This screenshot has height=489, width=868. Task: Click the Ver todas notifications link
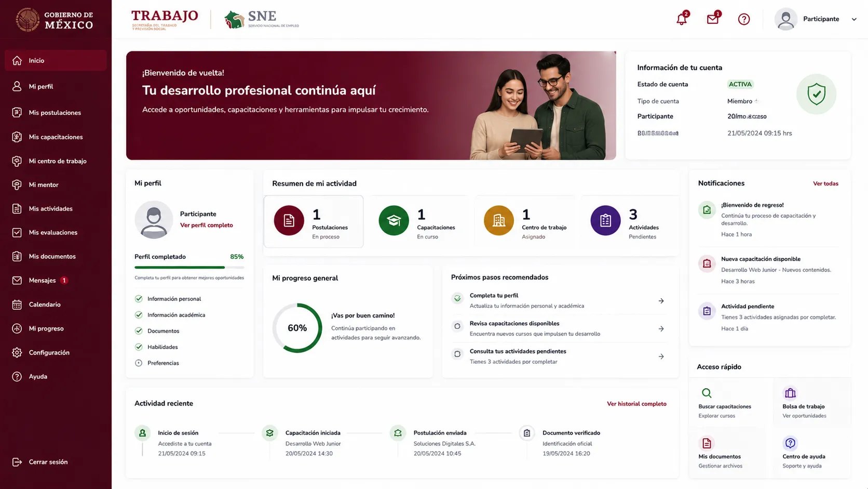(825, 183)
